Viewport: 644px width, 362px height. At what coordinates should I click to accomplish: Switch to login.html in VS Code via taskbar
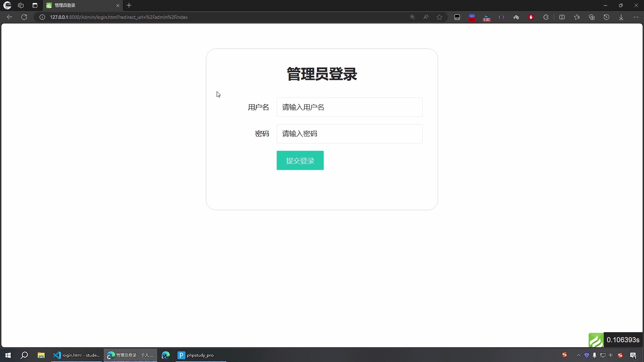tap(76, 355)
